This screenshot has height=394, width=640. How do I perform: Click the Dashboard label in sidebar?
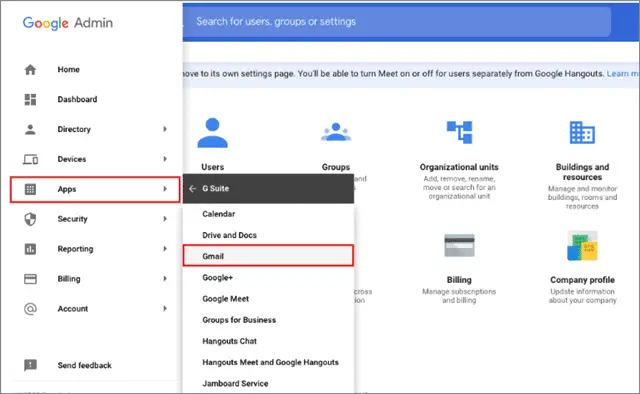(77, 99)
